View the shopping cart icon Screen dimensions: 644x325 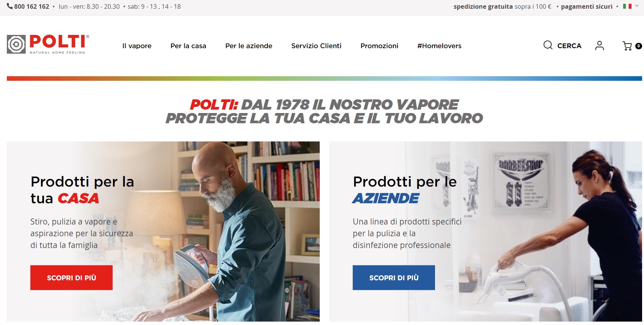[627, 46]
